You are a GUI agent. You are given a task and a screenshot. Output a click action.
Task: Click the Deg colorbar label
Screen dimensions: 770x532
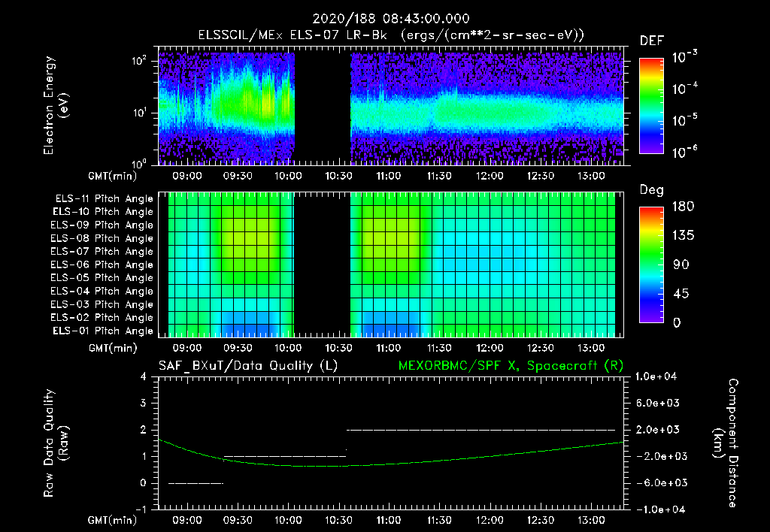652,190
